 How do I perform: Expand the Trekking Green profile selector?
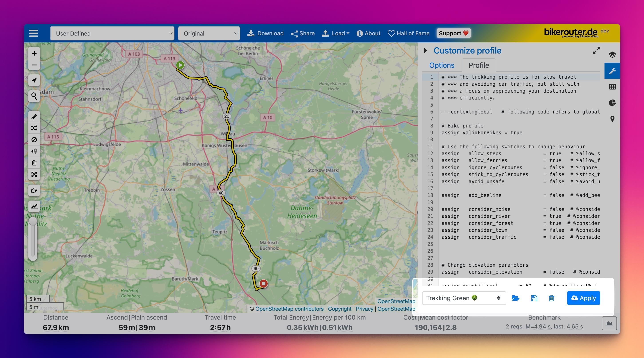click(464, 298)
